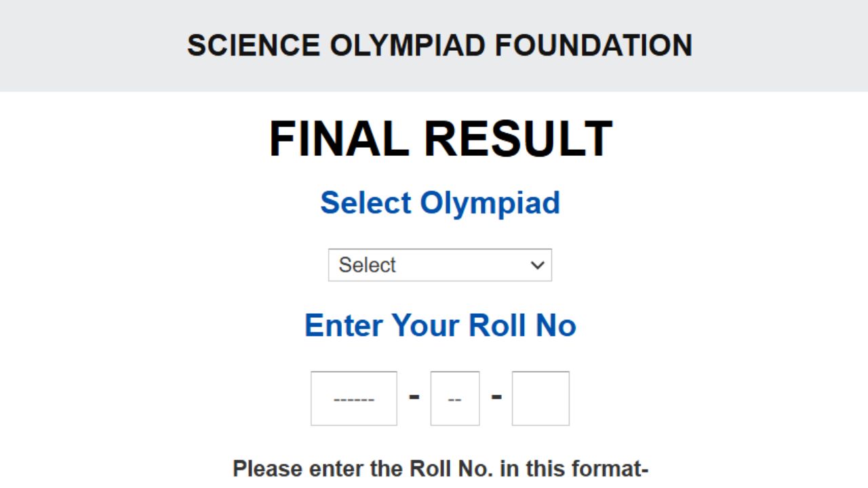The image size is (868, 488).
Task: Click the Select Olympiad heading text
Action: (x=440, y=203)
